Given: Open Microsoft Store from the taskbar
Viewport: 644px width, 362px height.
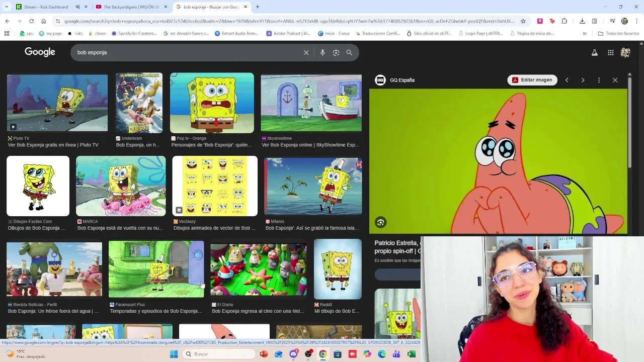Looking at the screenshot, I should [x=338, y=354].
